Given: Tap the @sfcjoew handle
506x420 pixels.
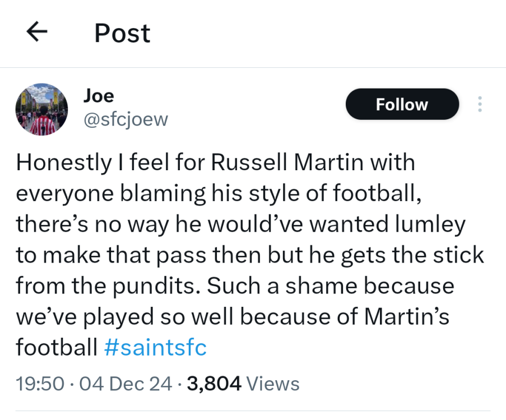Looking at the screenshot, I should [125, 119].
